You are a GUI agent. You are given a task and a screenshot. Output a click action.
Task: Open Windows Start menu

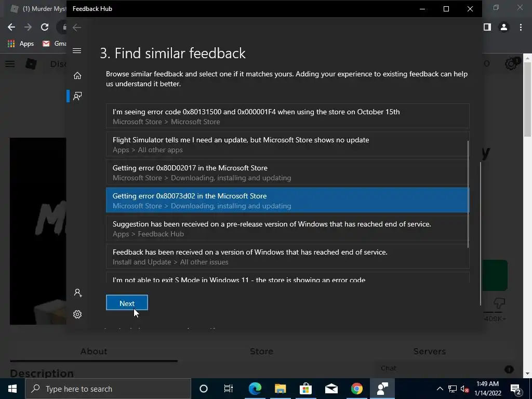(12, 389)
